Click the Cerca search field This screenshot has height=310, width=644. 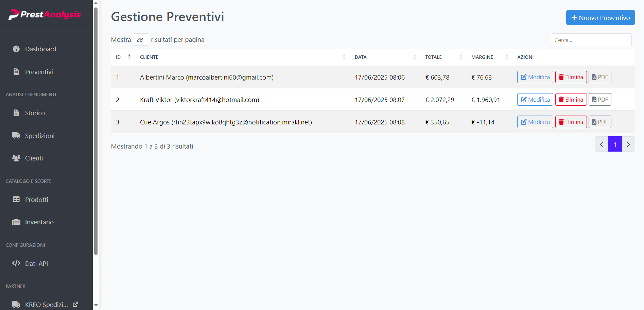591,40
